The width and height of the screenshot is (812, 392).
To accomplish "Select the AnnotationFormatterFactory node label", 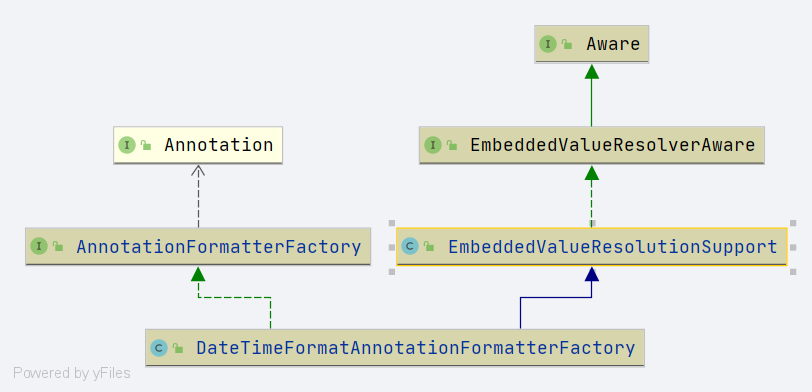I will point(219,247).
